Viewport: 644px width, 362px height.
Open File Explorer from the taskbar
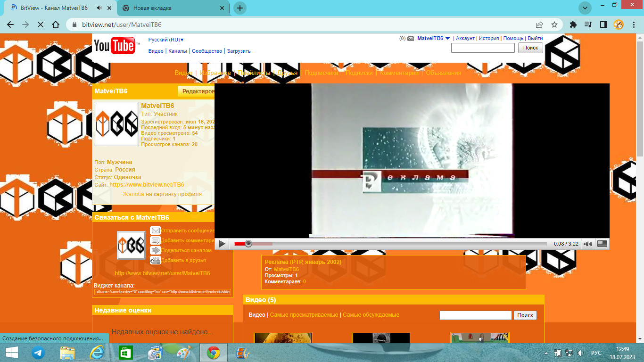coord(67,353)
